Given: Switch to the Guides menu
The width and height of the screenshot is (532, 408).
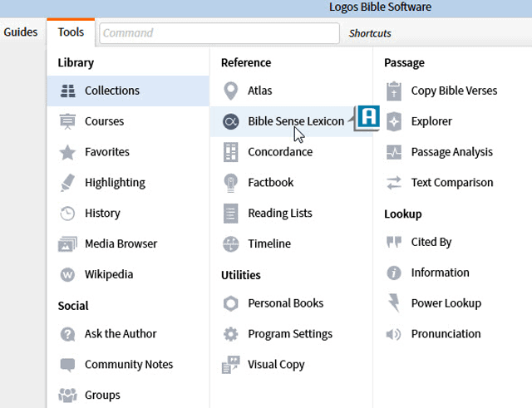Looking at the screenshot, I should point(21,32).
